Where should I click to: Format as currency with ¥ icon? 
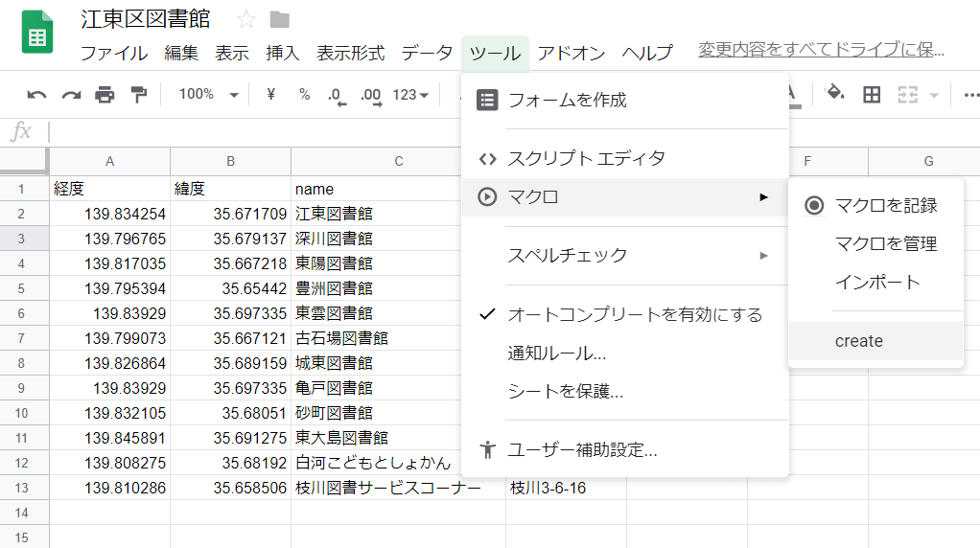[x=270, y=94]
